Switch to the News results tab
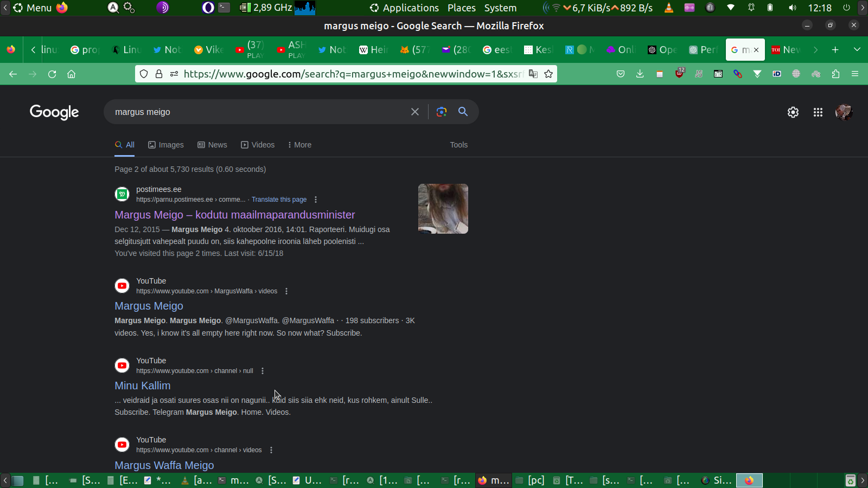The image size is (868, 488). 212,145
